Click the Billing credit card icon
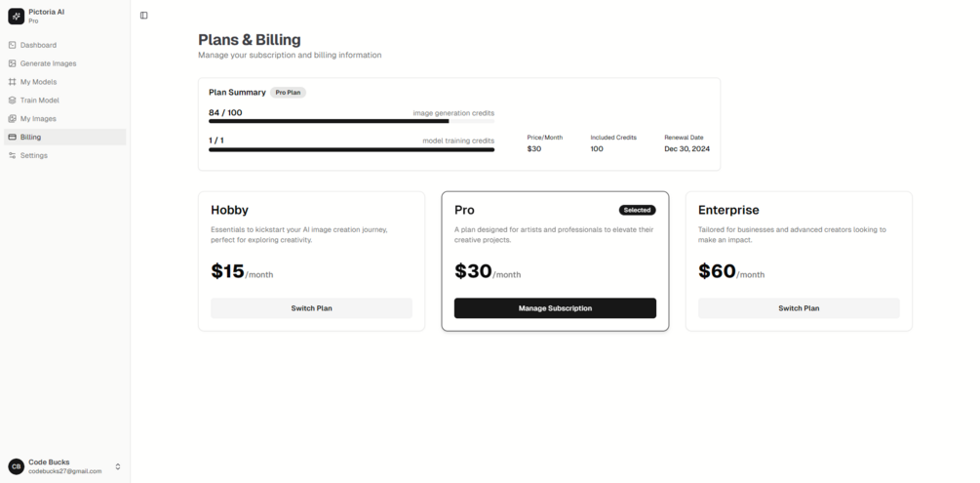The width and height of the screenshot is (980, 483). 13,138
